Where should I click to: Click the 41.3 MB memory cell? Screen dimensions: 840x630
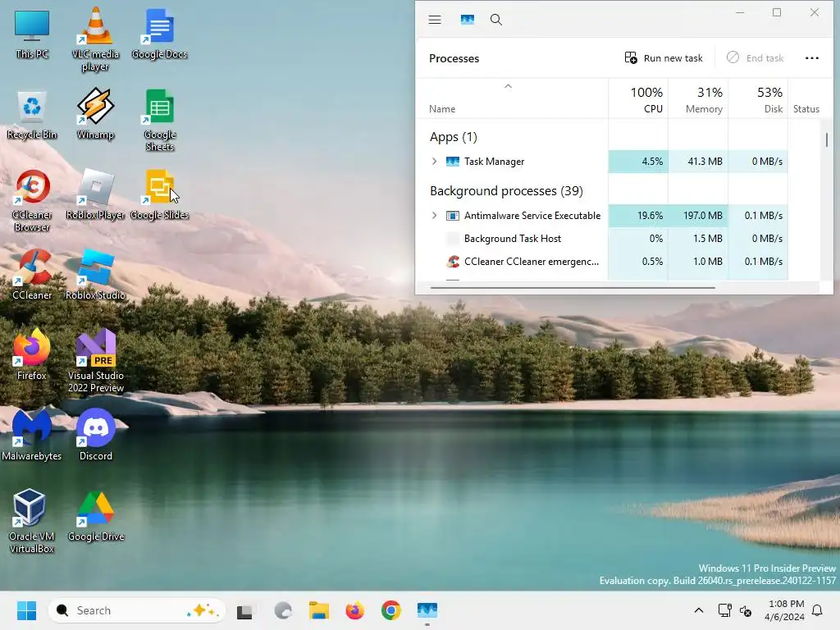click(698, 162)
